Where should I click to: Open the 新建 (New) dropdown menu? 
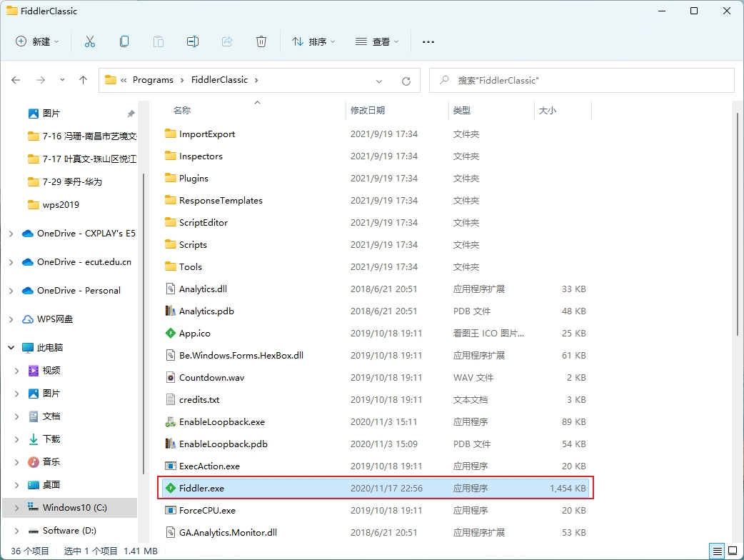coord(38,41)
